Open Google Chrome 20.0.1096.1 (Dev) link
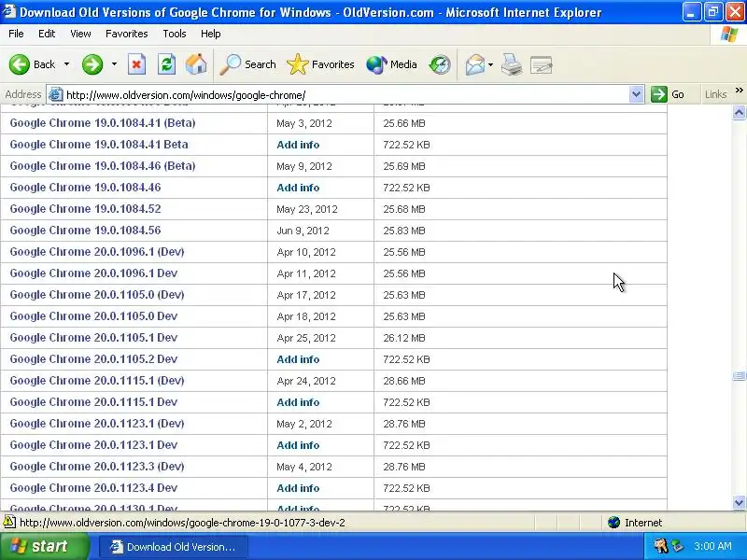Viewport: 747px width, 560px height. 97,251
